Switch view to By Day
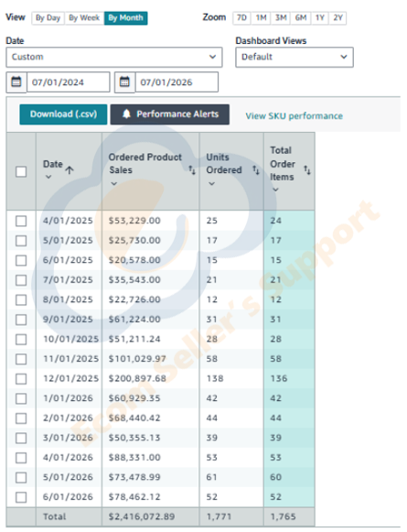 click(48, 18)
